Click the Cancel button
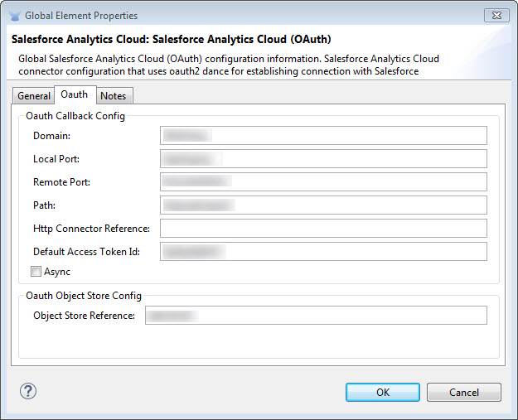This screenshot has height=420, width=518. click(x=464, y=393)
